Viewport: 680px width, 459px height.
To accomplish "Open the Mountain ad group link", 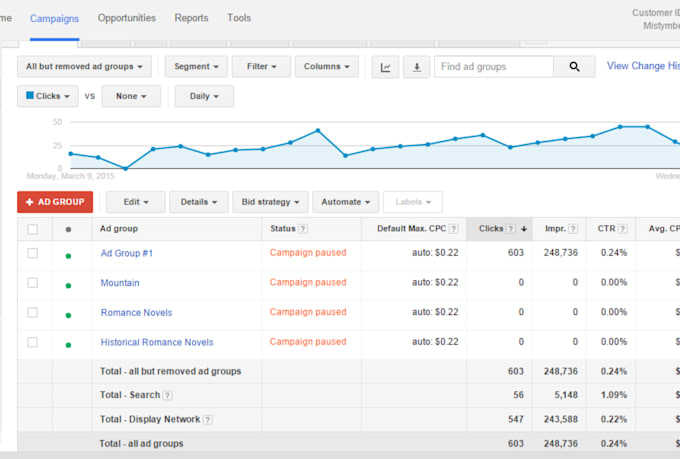I will click(x=120, y=283).
